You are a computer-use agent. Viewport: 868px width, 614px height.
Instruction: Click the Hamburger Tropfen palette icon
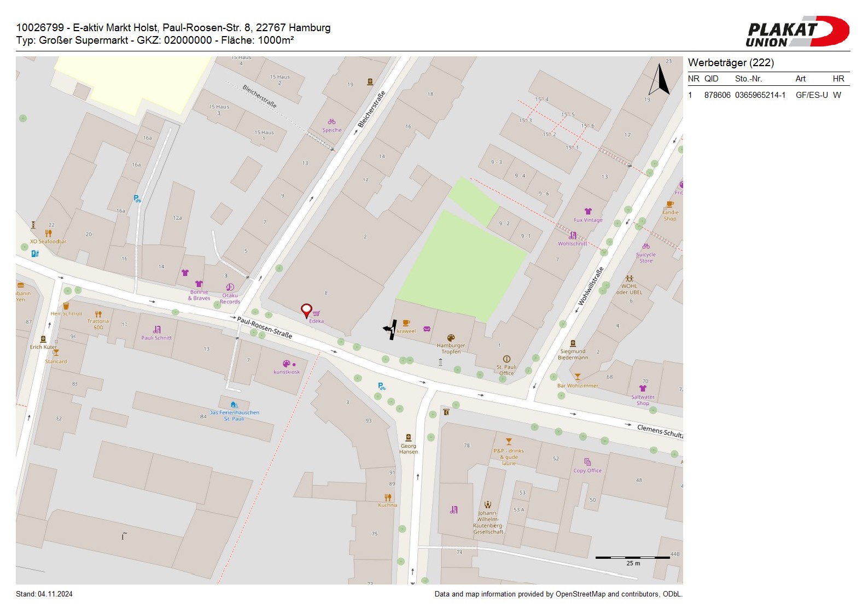pos(451,338)
